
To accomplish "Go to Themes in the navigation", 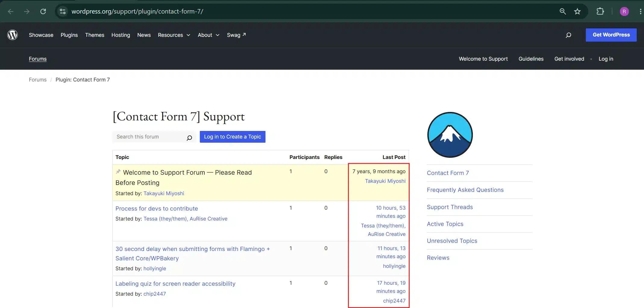I will 95,35.
